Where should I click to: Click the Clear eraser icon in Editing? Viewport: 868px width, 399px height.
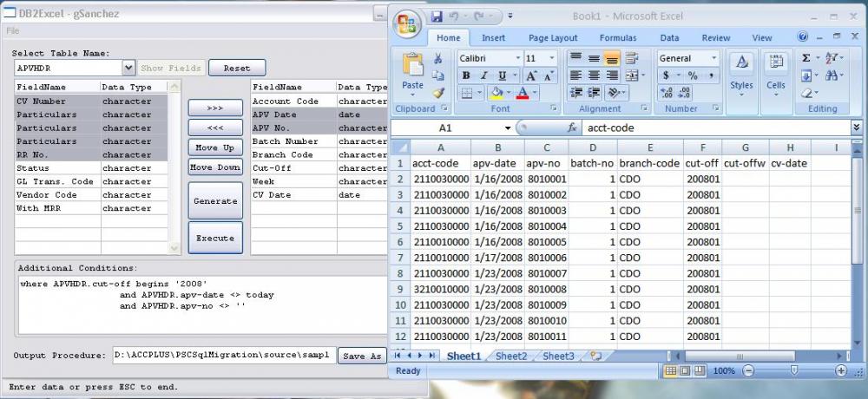pyautogui.click(x=806, y=93)
